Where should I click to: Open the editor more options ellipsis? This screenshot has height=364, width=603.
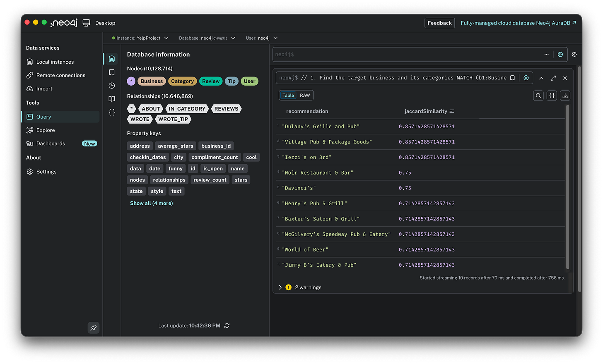tap(546, 54)
